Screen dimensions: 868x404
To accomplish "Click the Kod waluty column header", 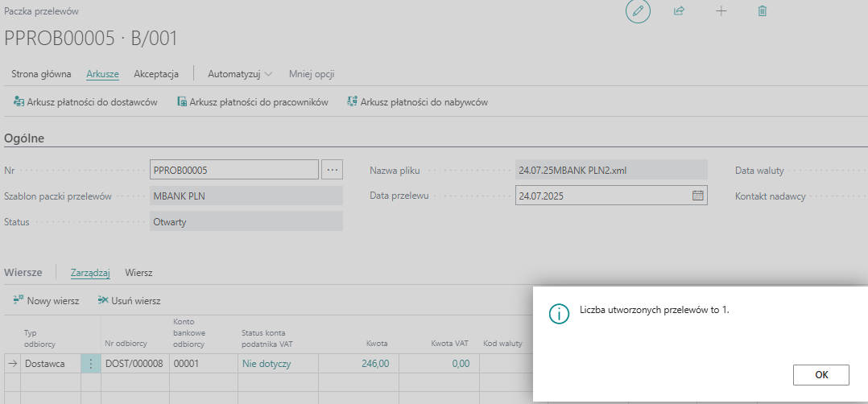I will [x=502, y=343].
